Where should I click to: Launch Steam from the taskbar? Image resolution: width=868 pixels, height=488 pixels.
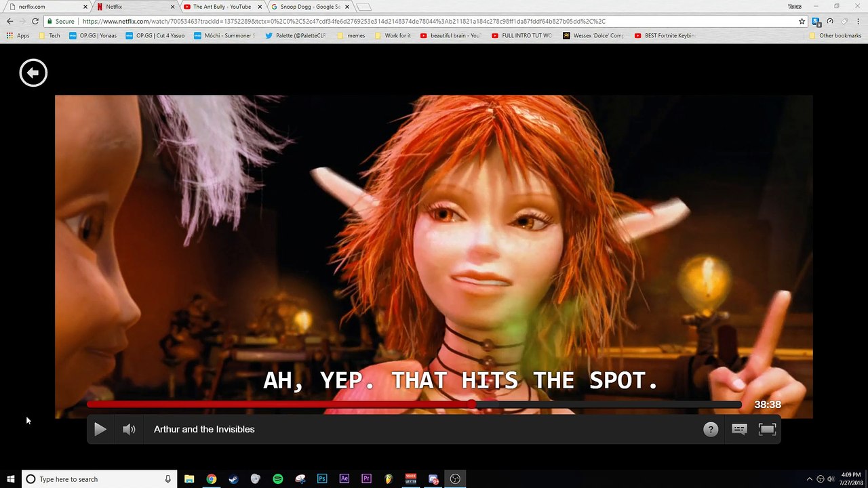click(x=233, y=479)
